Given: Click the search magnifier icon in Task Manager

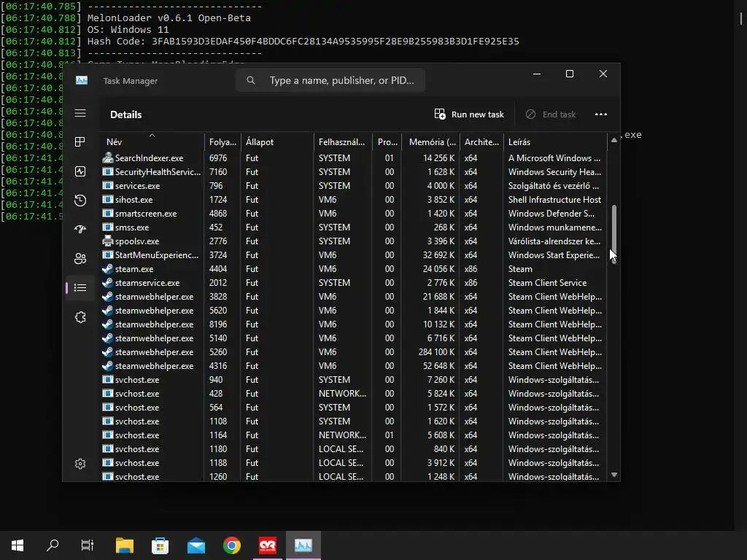Looking at the screenshot, I should click(x=251, y=80).
